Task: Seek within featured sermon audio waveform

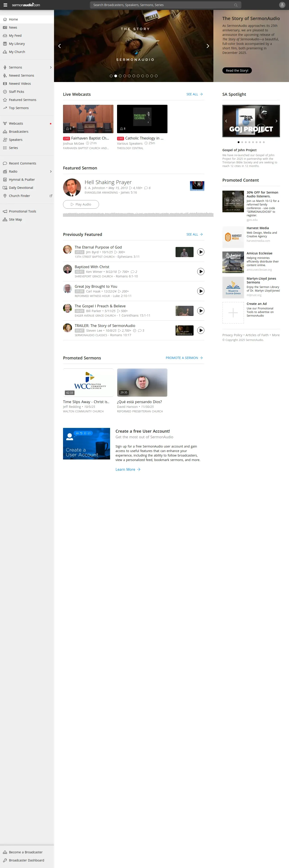Action: pyautogui.click(x=138, y=215)
